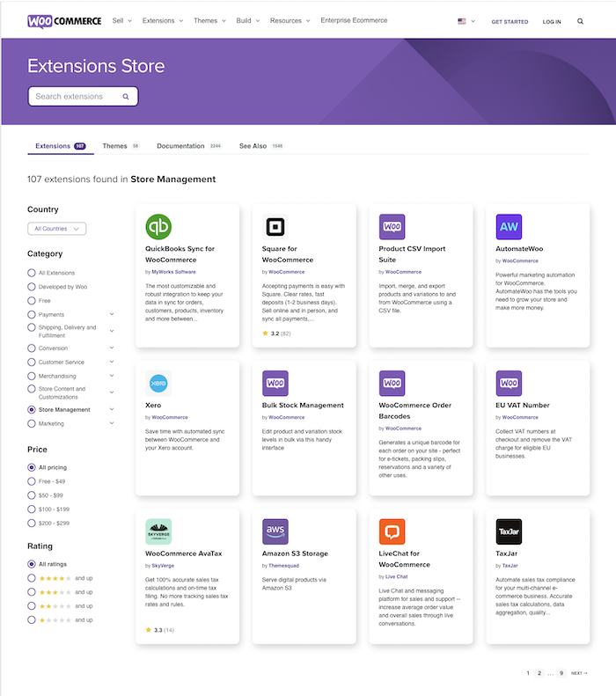Click the WooCommerce logo in the header
Viewport: 616px width, 696px height.
[x=64, y=21]
